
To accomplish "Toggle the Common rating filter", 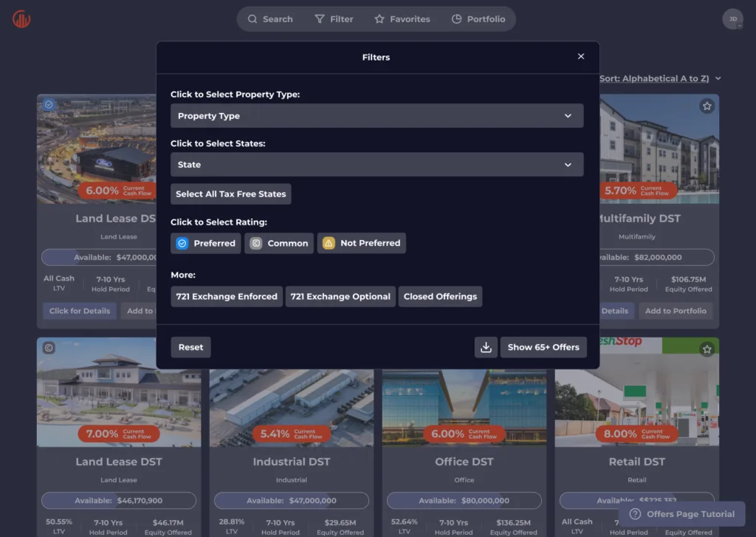I will click(x=278, y=243).
